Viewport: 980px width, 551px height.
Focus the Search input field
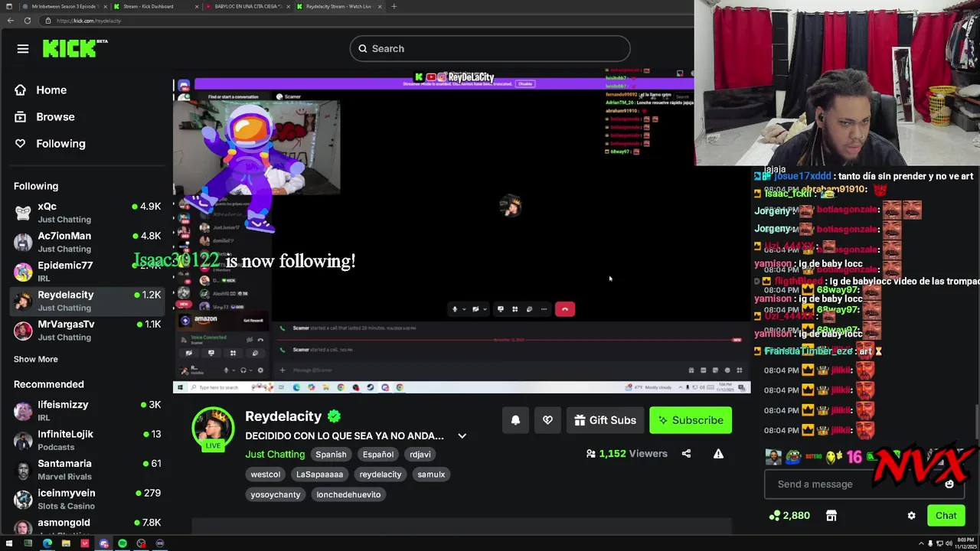coord(490,49)
